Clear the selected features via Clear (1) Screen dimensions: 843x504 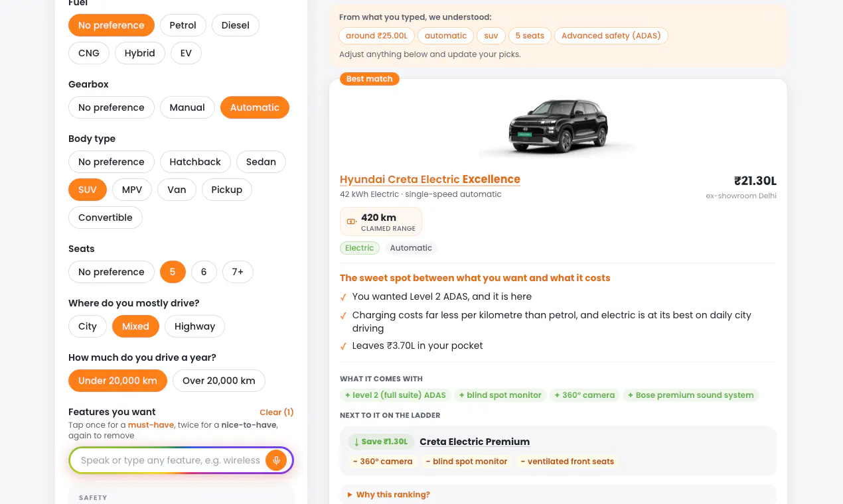point(277,412)
